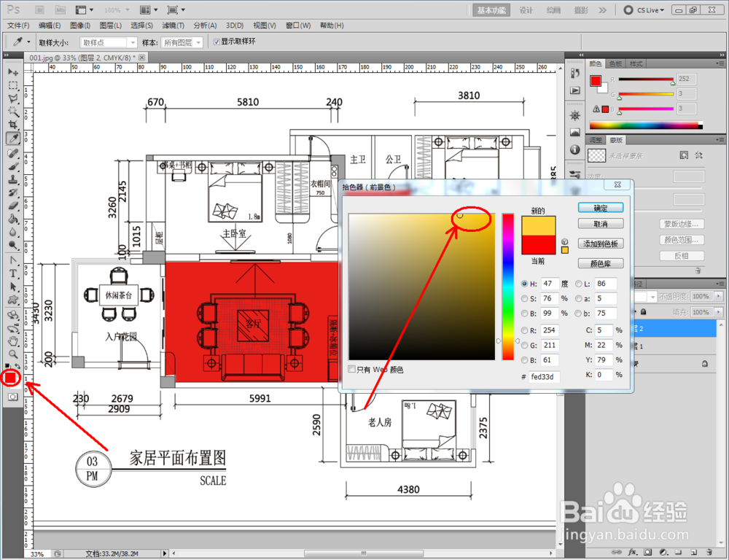Select the Pen tool
The image size is (729, 560).
13,260
